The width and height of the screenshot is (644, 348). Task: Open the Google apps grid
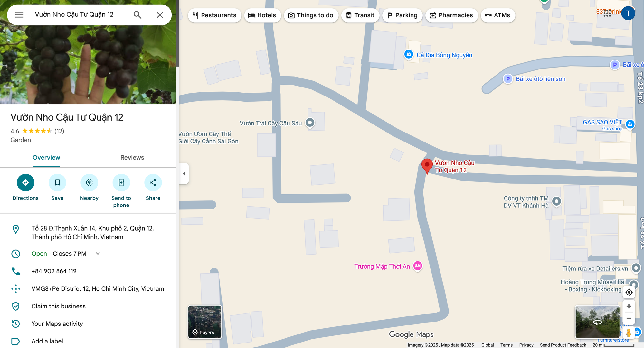pos(607,14)
